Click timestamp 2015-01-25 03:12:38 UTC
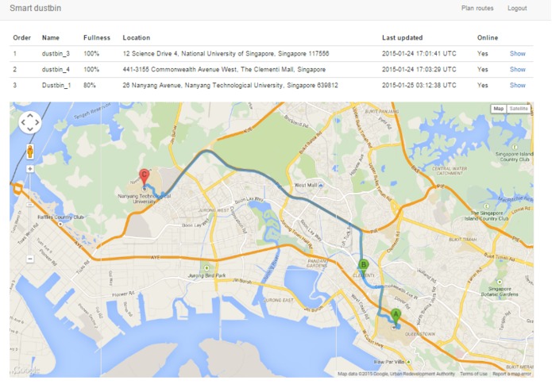The height and width of the screenshot is (392, 552). click(x=419, y=85)
